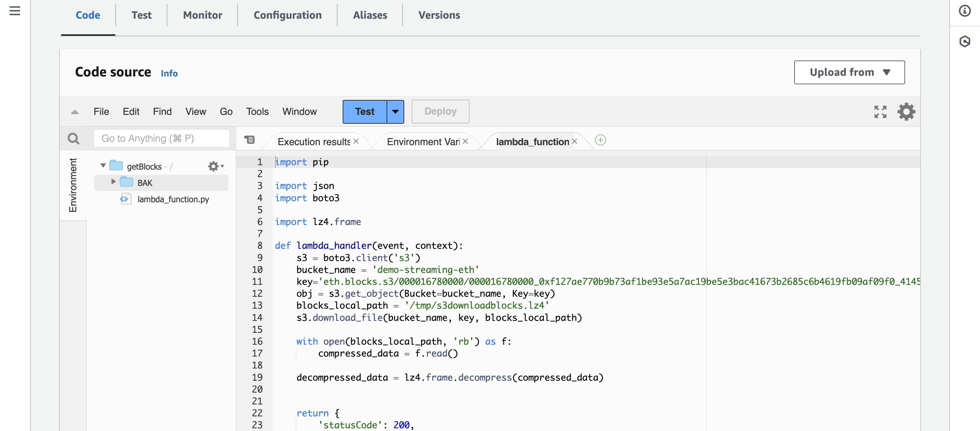Viewport: 980px width, 431px height.
Task: Select the lambda_function editor tab
Action: (x=532, y=141)
